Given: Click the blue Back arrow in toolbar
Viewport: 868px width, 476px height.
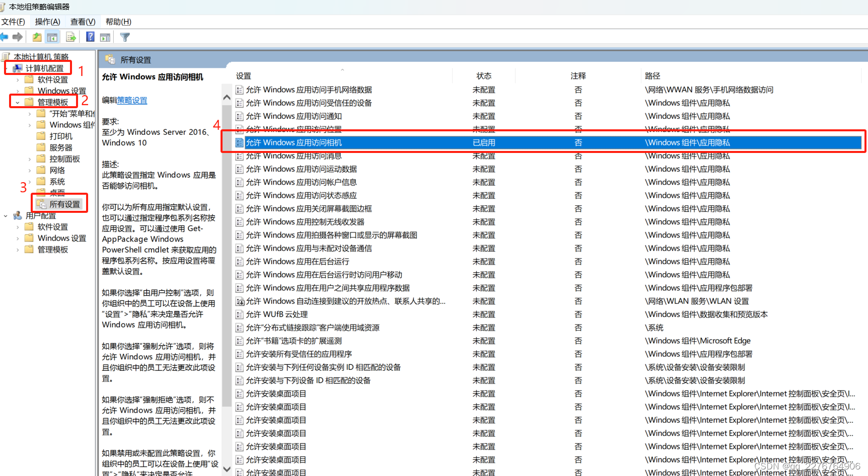Looking at the screenshot, I should (x=4, y=37).
